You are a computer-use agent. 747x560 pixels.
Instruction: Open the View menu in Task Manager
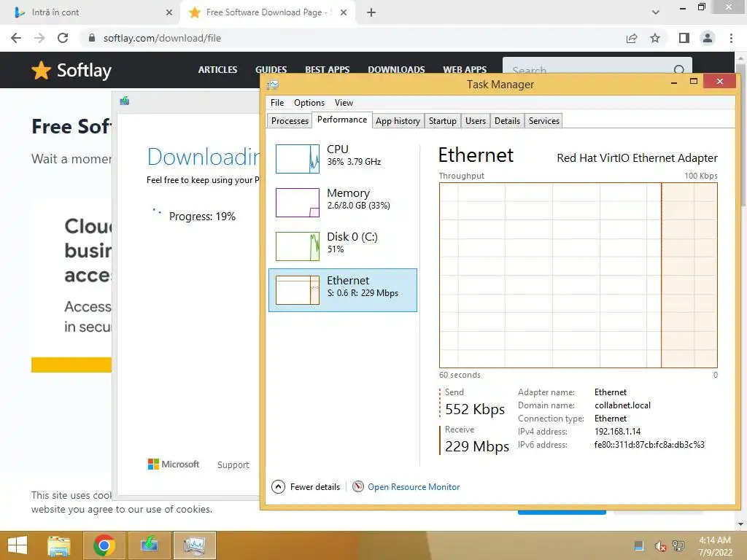(344, 103)
